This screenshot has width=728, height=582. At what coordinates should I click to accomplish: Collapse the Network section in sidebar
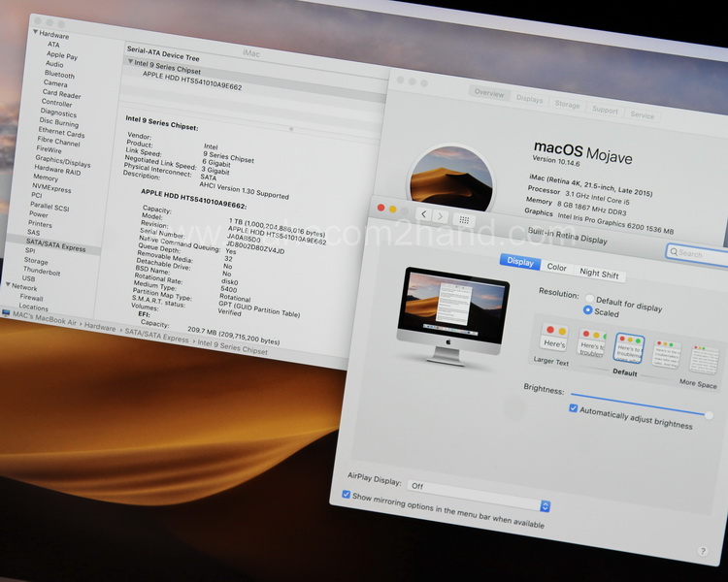(x=8, y=284)
